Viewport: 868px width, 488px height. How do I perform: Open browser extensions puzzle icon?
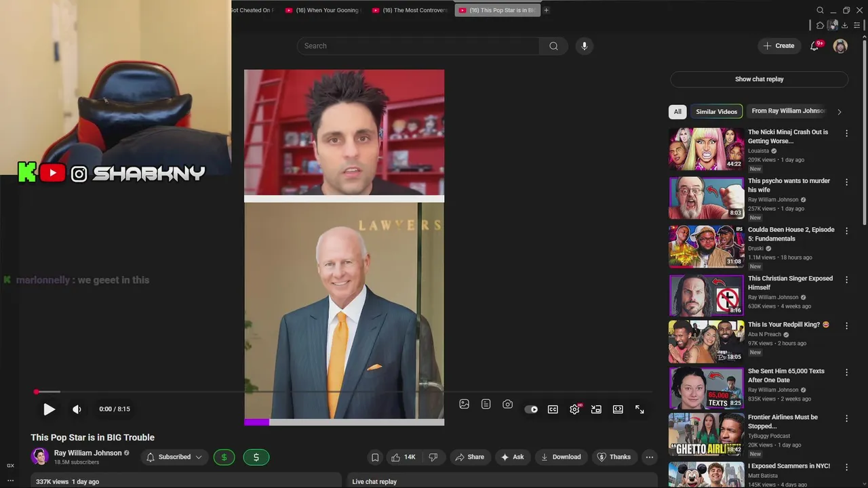click(820, 25)
